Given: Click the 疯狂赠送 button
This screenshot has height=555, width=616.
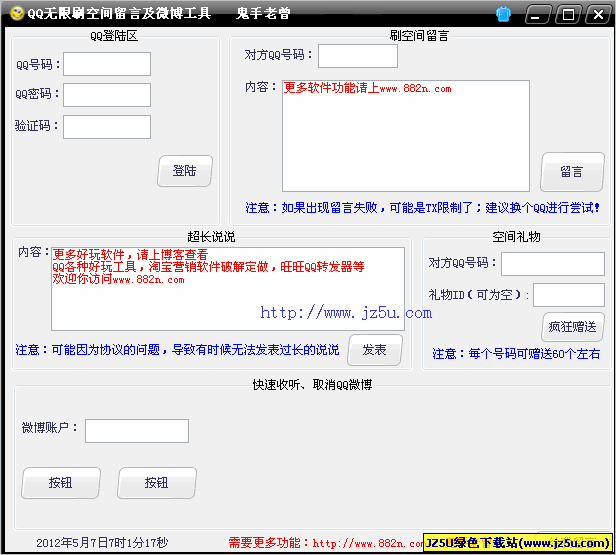Looking at the screenshot, I should point(573,327).
